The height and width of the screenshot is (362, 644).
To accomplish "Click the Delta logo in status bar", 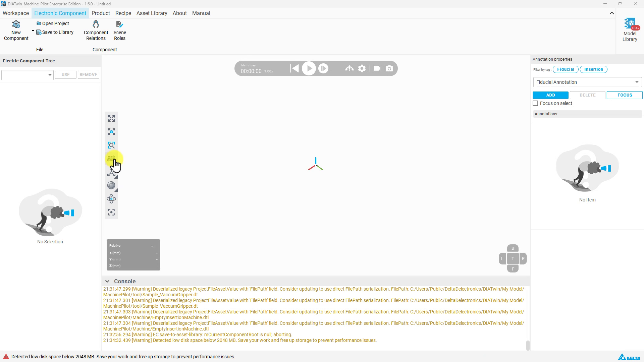I will [x=629, y=357].
